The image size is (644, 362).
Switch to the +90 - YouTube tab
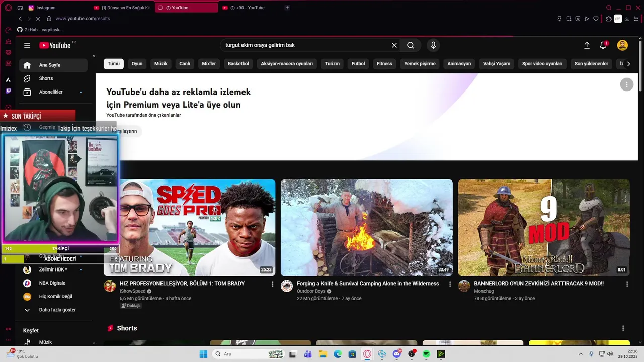[x=249, y=8]
